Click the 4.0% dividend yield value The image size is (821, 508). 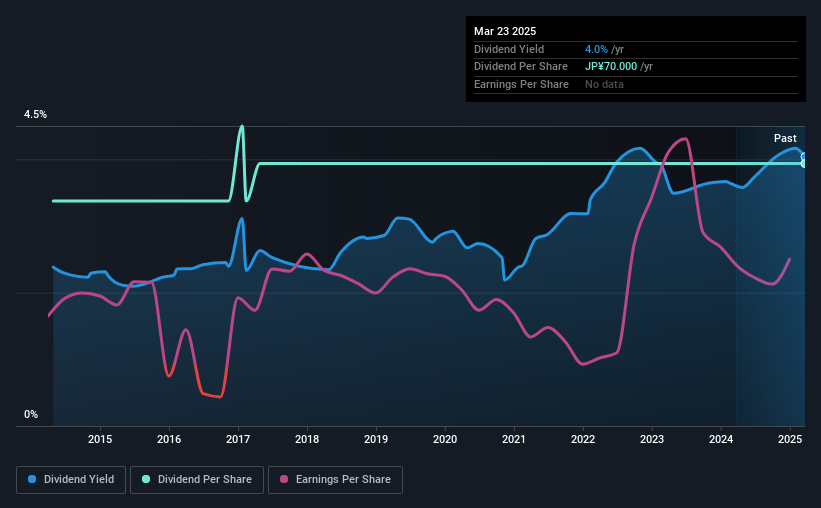(x=596, y=49)
